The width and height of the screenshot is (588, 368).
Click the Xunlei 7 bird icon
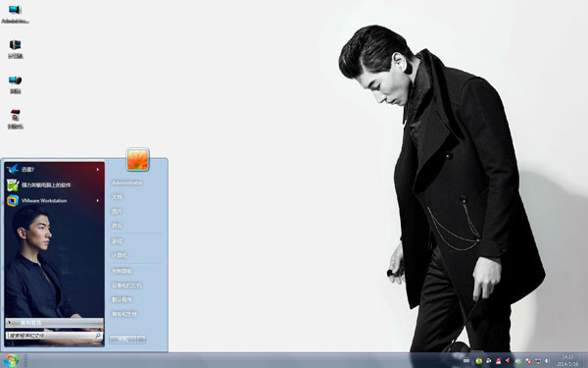coord(13,169)
